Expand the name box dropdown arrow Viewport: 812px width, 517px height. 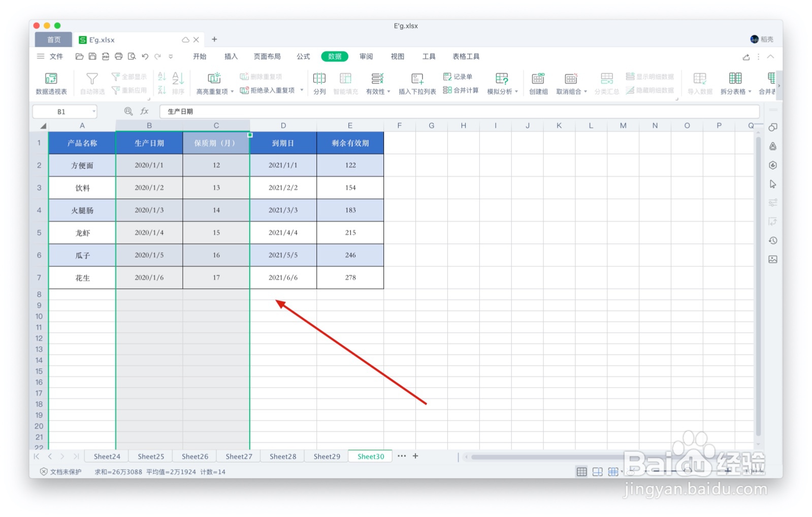pyautogui.click(x=94, y=112)
